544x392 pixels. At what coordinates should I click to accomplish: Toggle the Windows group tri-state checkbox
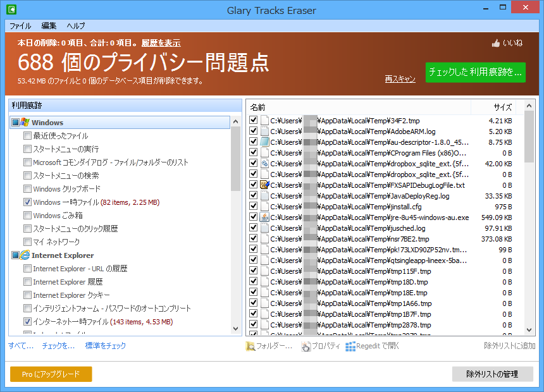[15, 122]
